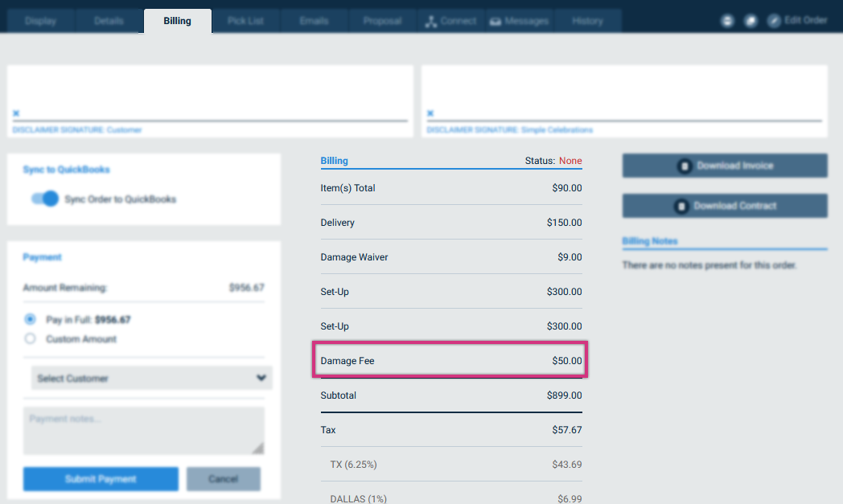
Task: Open the Messages inbox icon
Action: pyautogui.click(x=496, y=22)
